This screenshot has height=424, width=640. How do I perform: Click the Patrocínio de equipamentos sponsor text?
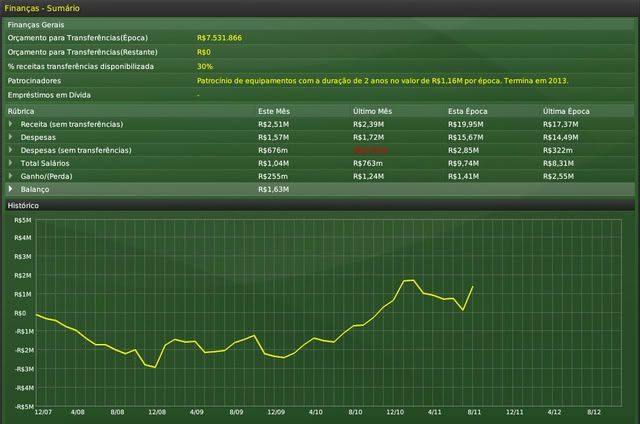(382, 81)
